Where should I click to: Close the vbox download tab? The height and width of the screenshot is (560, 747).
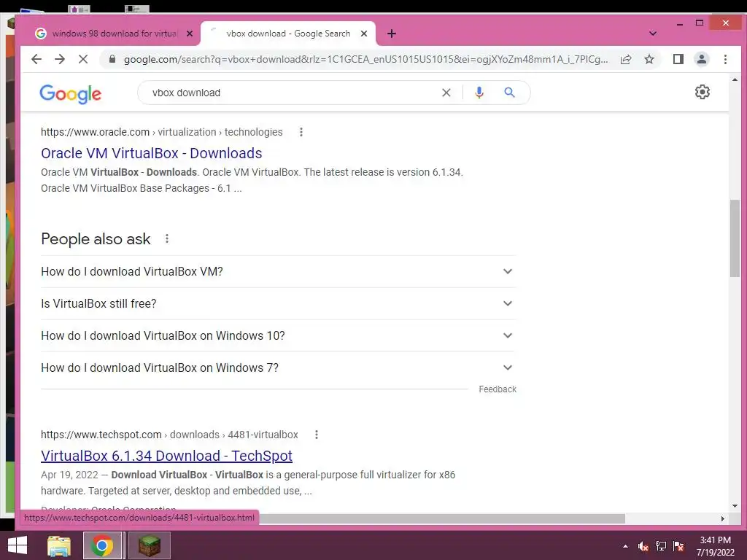pos(364,34)
